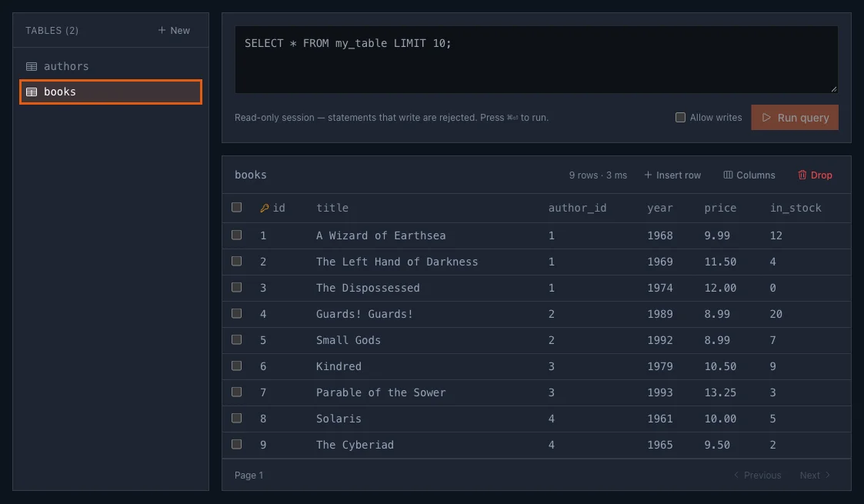This screenshot has height=504, width=864.
Task: Check the row for The Left Hand of Darkness
Action: coord(236,261)
